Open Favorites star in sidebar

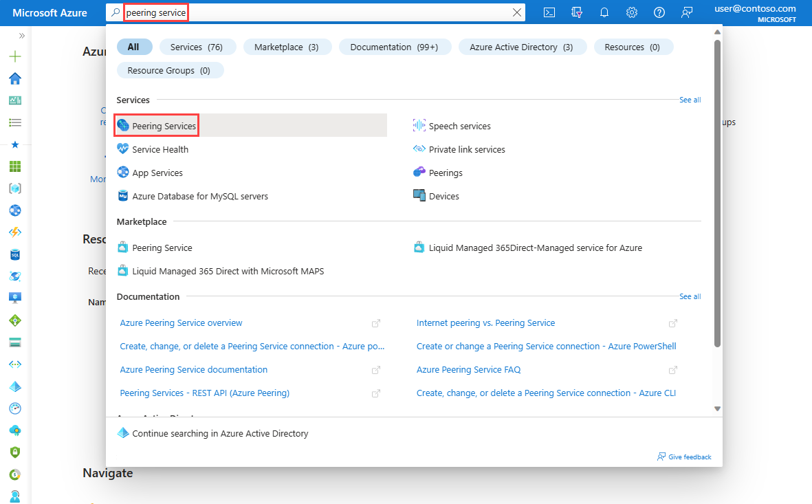tap(15, 144)
